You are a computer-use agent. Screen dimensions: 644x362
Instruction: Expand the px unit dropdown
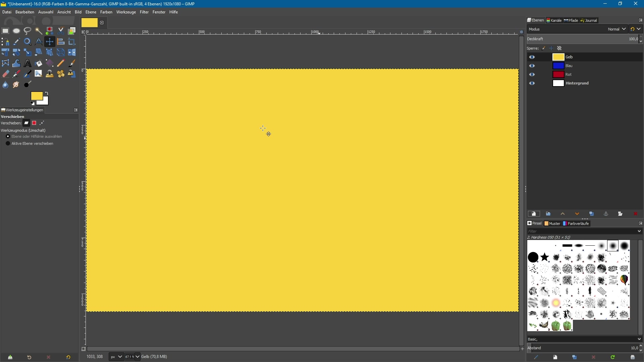pos(120,357)
